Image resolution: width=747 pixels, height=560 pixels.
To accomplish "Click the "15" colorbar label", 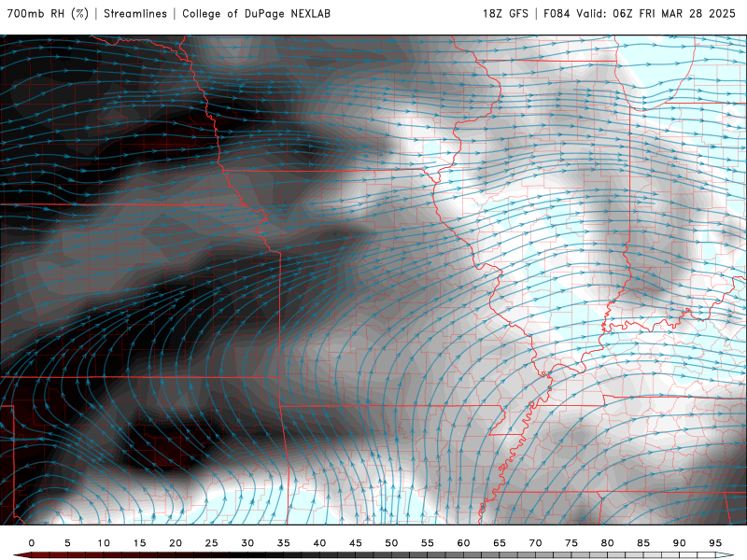I will pos(139,543).
